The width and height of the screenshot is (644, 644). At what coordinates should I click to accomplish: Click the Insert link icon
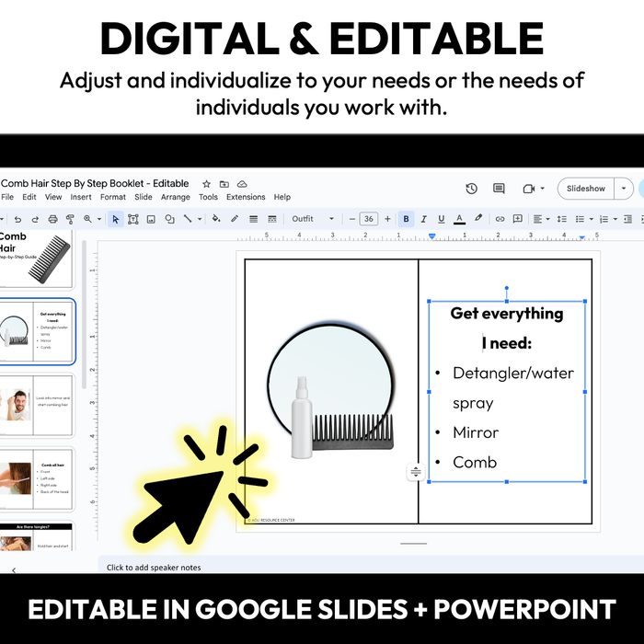click(x=500, y=219)
